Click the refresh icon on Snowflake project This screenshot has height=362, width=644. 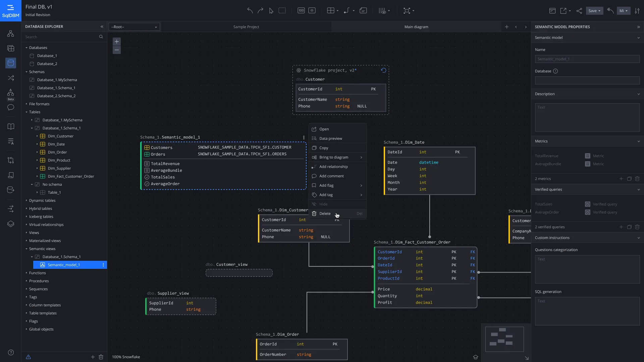click(x=383, y=70)
